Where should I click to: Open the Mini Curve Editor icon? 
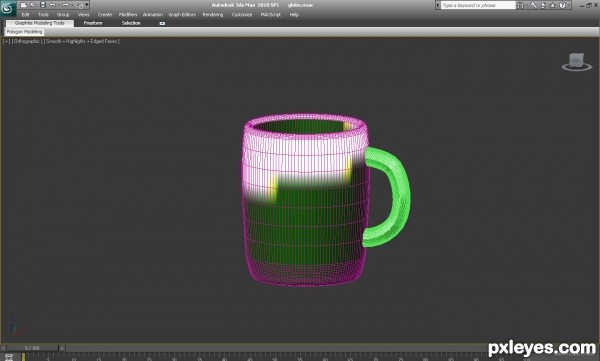pyautogui.click(x=8, y=357)
